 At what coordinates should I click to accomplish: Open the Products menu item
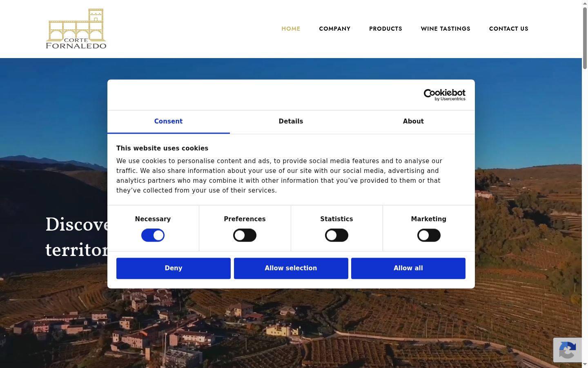click(385, 29)
